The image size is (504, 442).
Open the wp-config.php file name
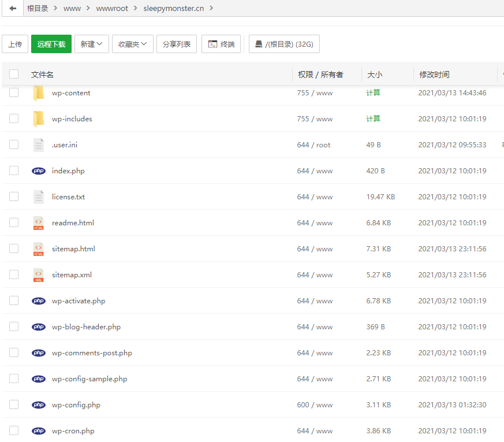click(76, 405)
